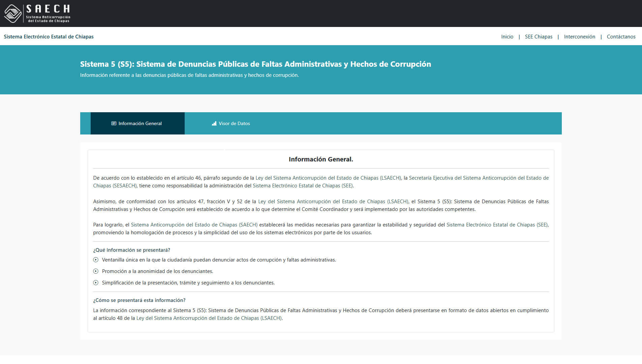Click '¿Cómo se presentará esta información?' heading
Viewport: 642px width, 364px height.
(139, 300)
